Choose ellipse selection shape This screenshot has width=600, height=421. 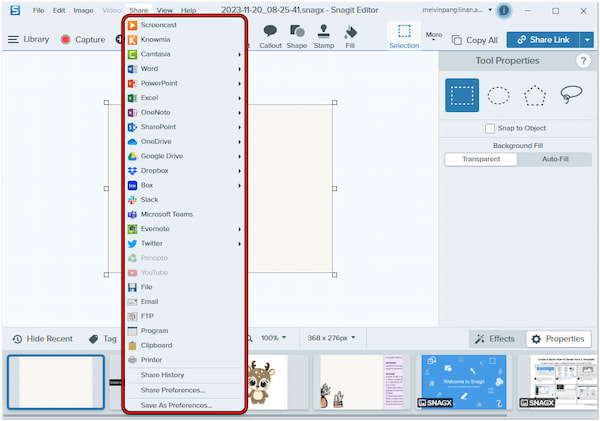[x=498, y=95]
